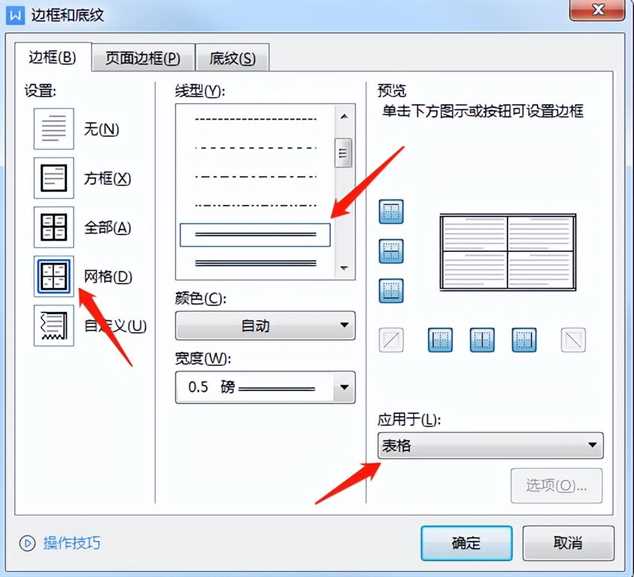634x577 pixels.
Task: Toggle the top border preview button
Action: tap(391, 212)
